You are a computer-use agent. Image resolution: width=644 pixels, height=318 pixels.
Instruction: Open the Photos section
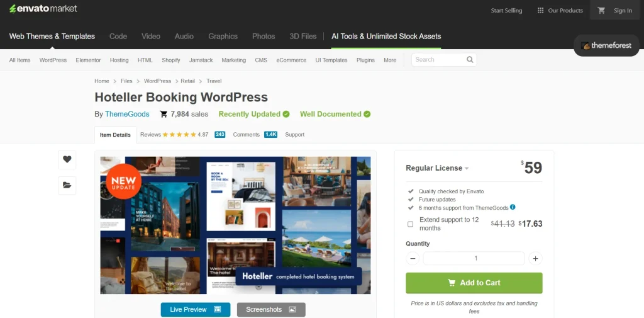[x=264, y=36]
